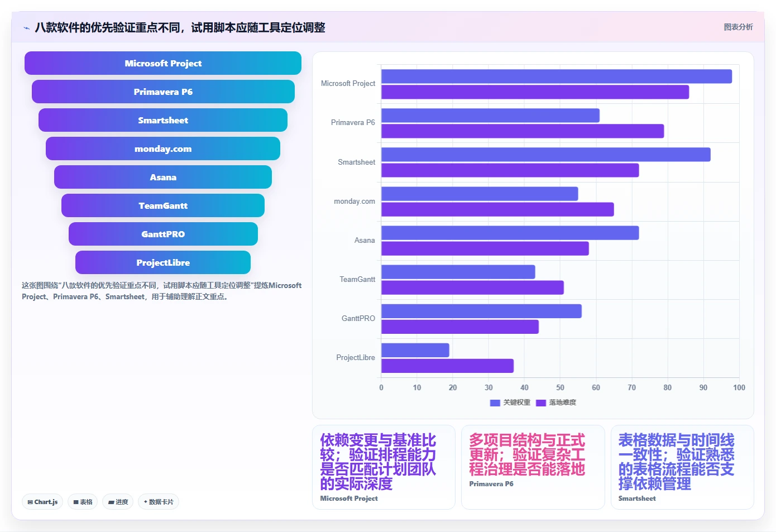Click monday.com 关键权重 chart bar

(x=480, y=194)
